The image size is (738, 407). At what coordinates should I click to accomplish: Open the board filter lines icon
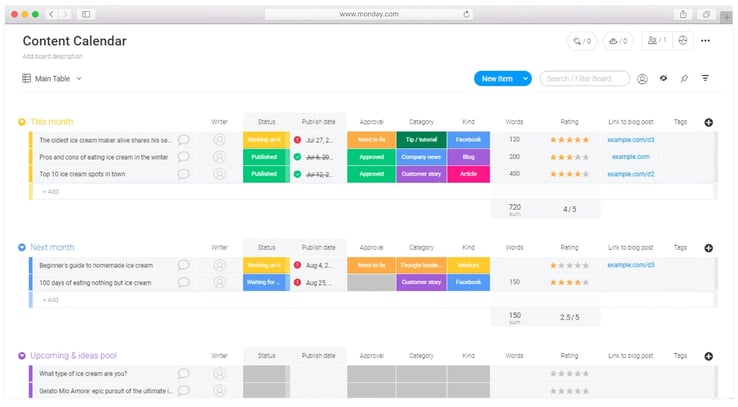(x=705, y=78)
